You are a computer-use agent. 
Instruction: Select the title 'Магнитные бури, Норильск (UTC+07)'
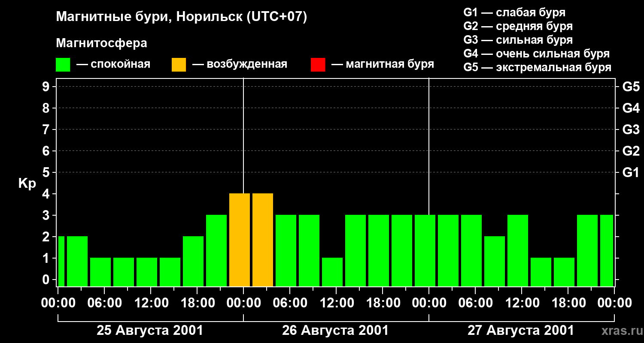[x=182, y=17]
